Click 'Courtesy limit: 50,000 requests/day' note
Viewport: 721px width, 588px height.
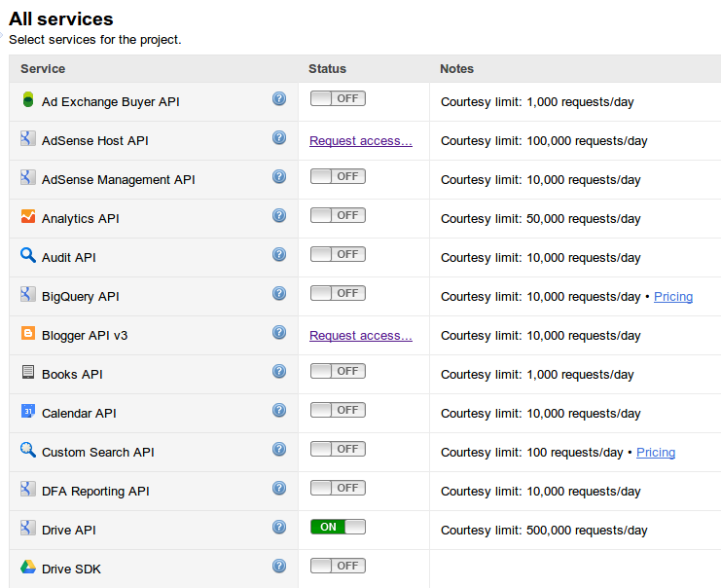(x=541, y=219)
